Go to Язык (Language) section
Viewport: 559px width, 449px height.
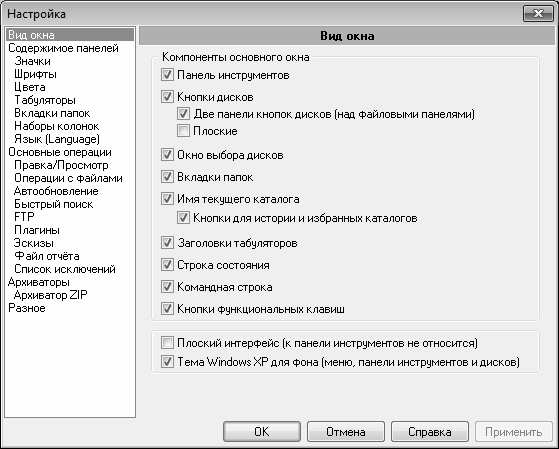[57, 139]
